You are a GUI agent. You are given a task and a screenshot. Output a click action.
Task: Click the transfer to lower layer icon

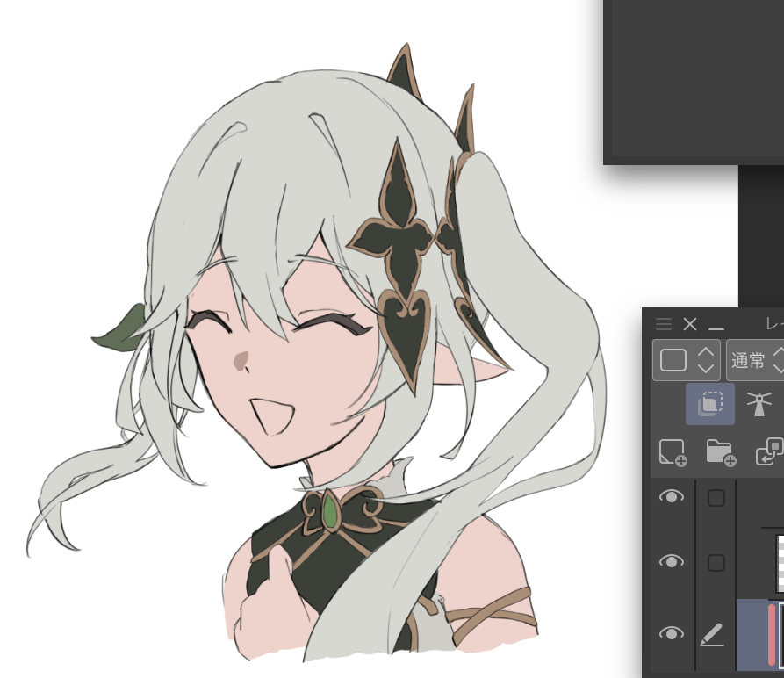[x=769, y=452]
